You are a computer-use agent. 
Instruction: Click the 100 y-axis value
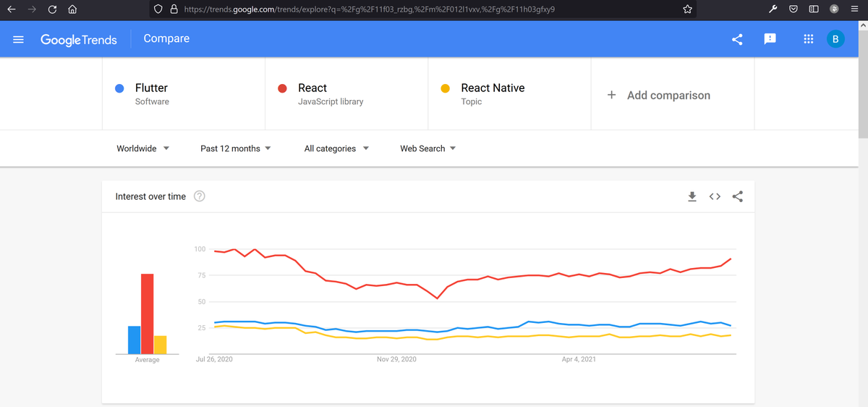click(200, 249)
